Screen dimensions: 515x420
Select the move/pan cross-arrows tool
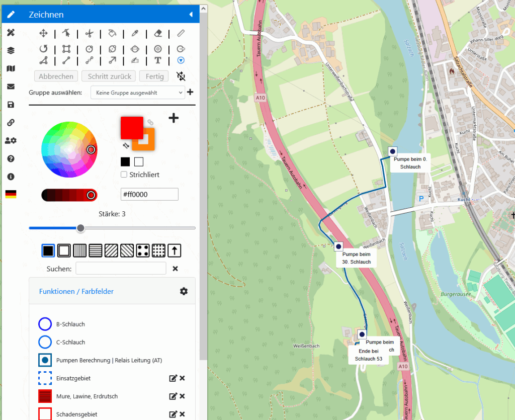click(43, 33)
